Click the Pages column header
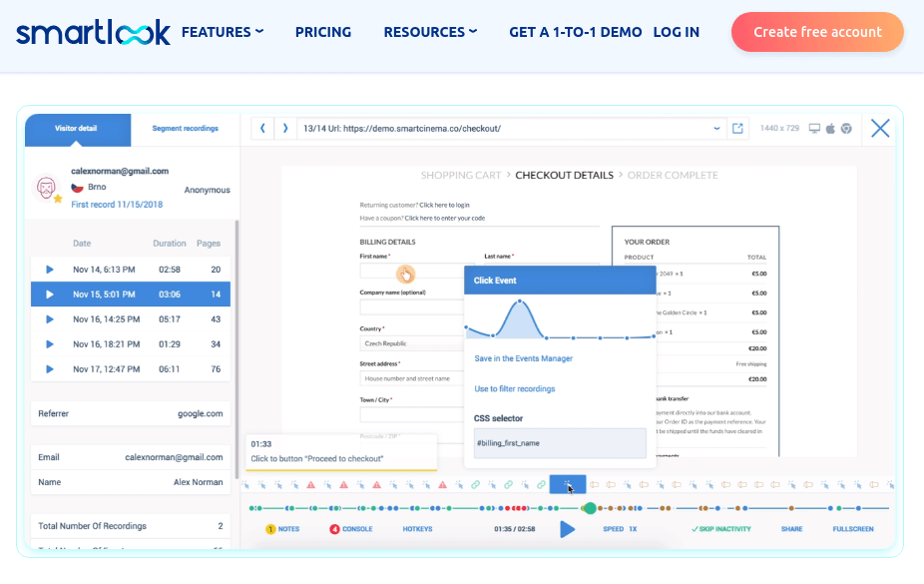 (x=209, y=244)
